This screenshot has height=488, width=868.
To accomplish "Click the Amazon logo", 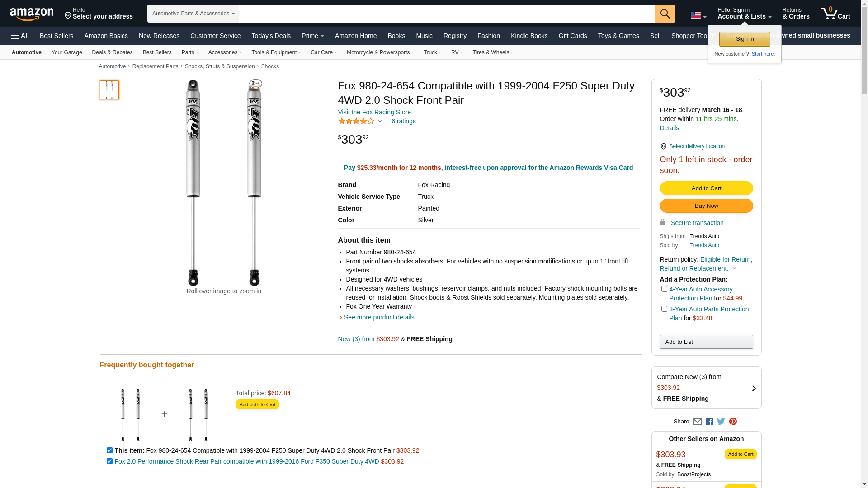I will point(32,14).
